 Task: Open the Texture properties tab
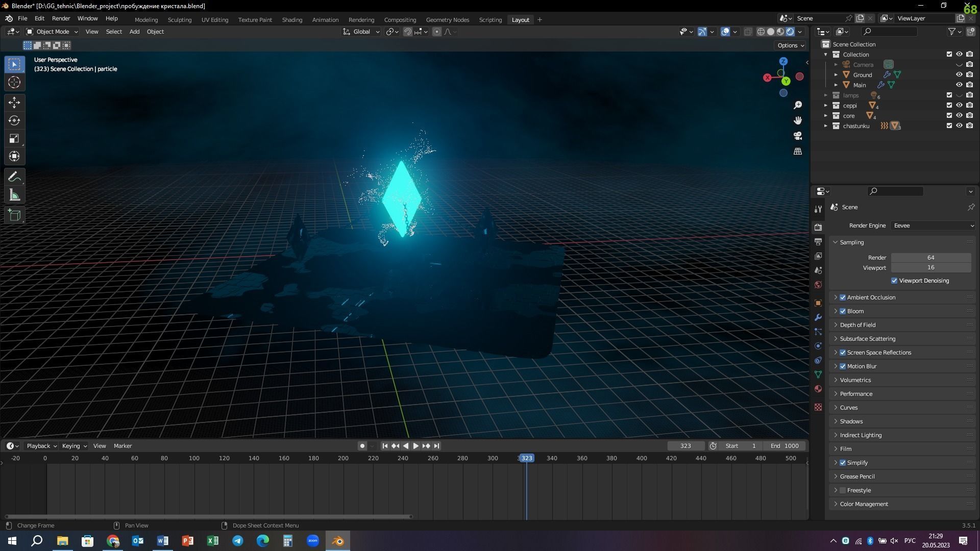tap(818, 407)
